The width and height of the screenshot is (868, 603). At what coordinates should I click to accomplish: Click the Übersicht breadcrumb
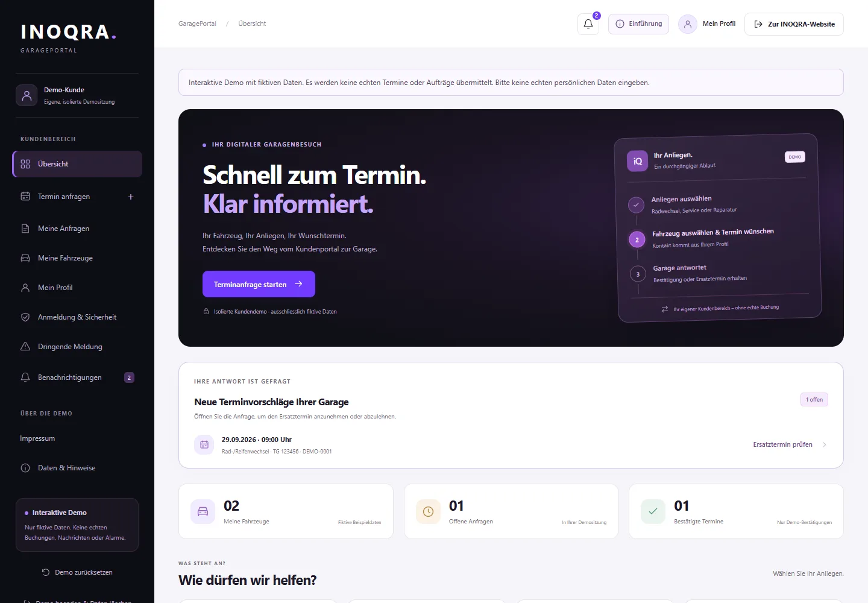point(252,24)
